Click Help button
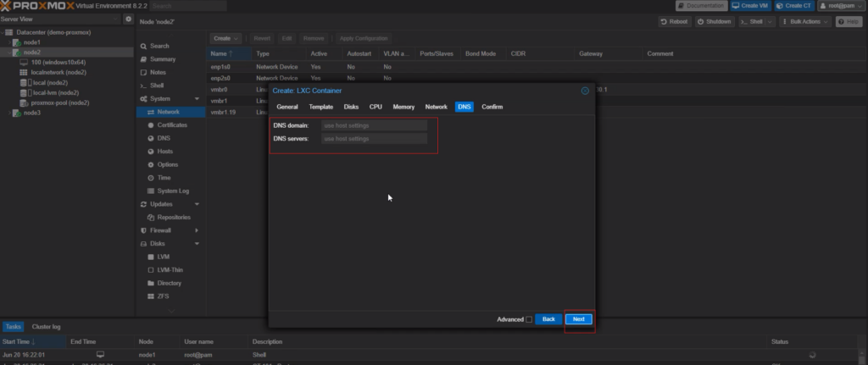This screenshot has height=365, width=868. point(849,21)
